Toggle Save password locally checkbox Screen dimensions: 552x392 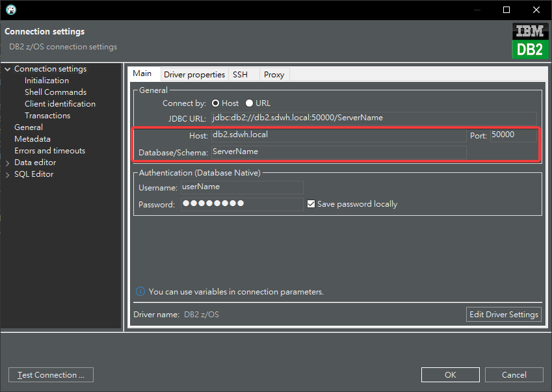pos(311,204)
